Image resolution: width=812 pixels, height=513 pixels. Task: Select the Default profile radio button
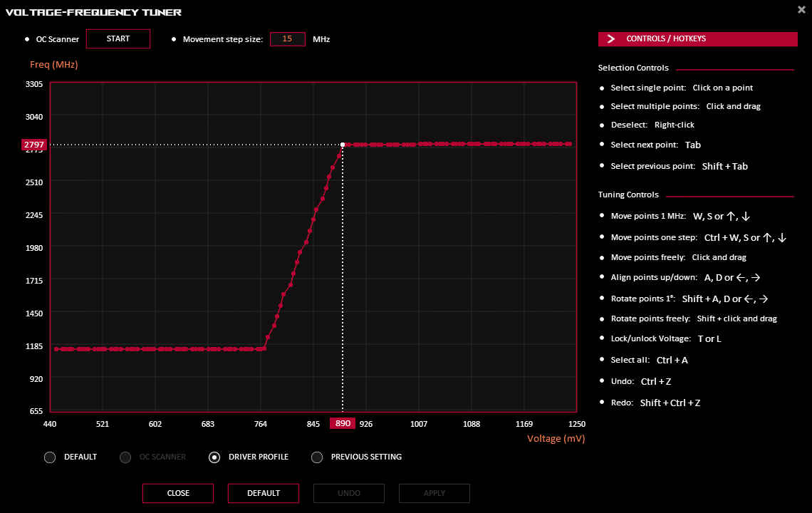click(50, 457)
